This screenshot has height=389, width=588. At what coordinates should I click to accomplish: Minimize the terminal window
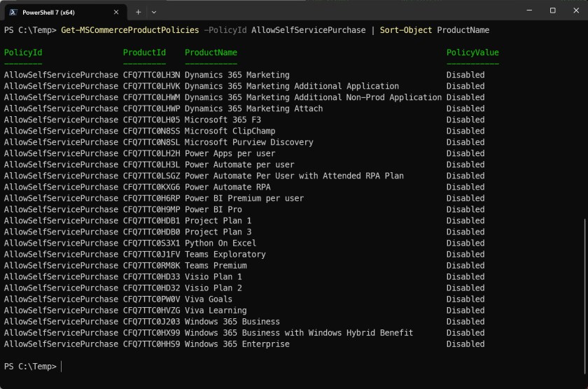click(x=529, y=10)
